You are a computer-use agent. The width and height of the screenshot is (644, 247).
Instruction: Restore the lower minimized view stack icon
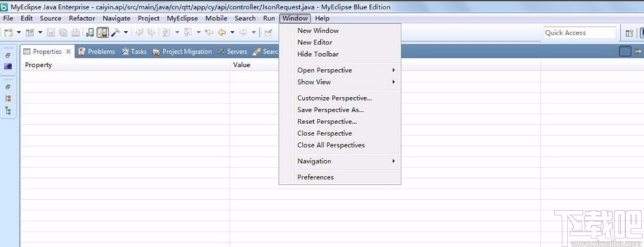[x=8, y=87]
